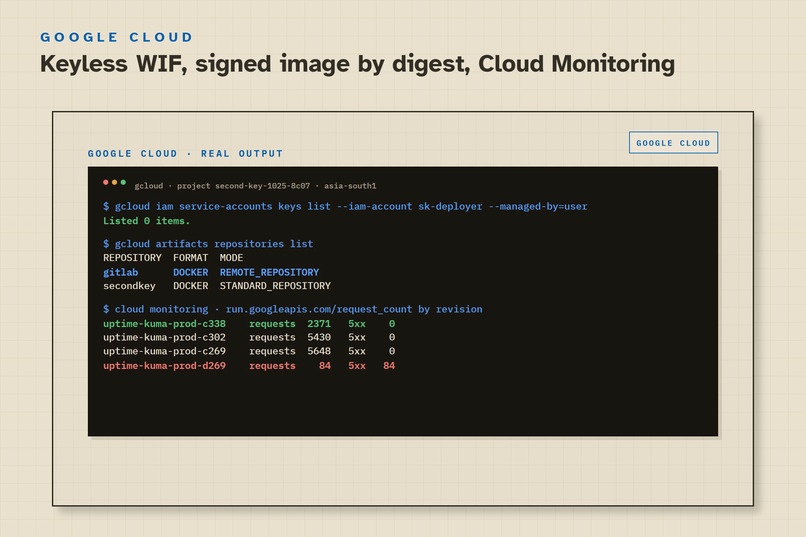Click the MODE column header

[231, 258]
